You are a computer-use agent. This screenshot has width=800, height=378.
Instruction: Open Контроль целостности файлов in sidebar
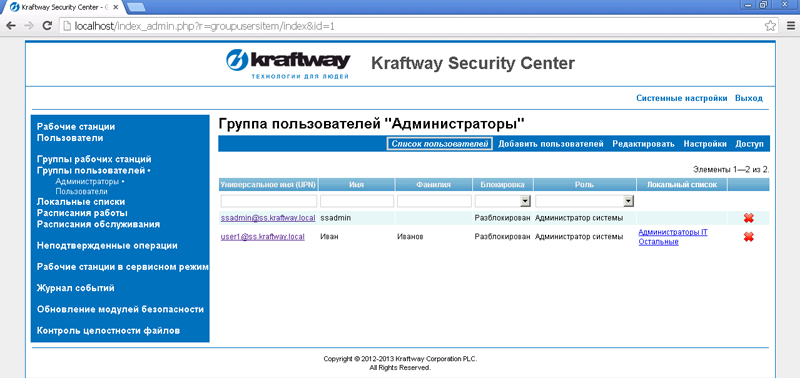109,331
